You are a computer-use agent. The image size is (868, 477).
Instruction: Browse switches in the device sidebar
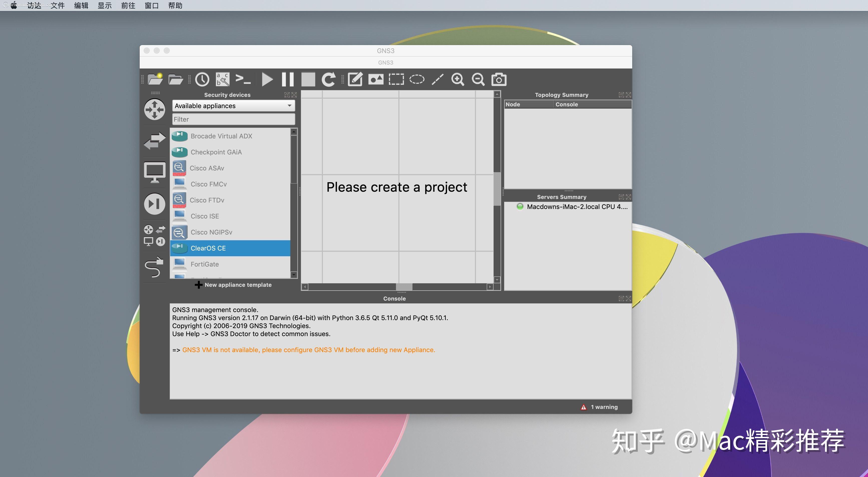155,140
